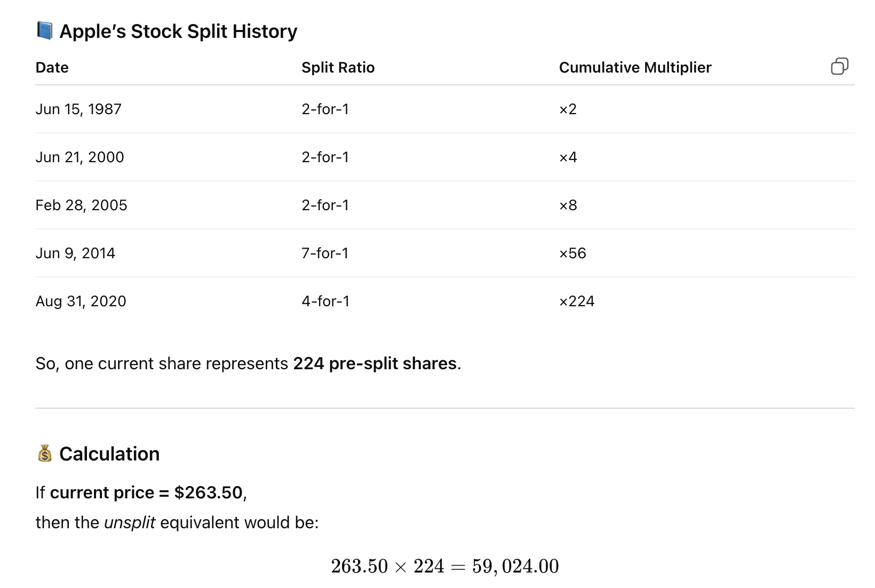Click the Feb 28, 2005 date cell
This screenshot has width=875, height=588.
(x=81, y=205)
